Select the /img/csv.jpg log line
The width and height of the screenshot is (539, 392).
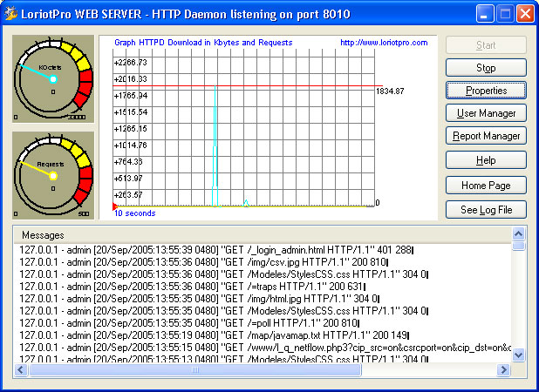click(203, 262)
